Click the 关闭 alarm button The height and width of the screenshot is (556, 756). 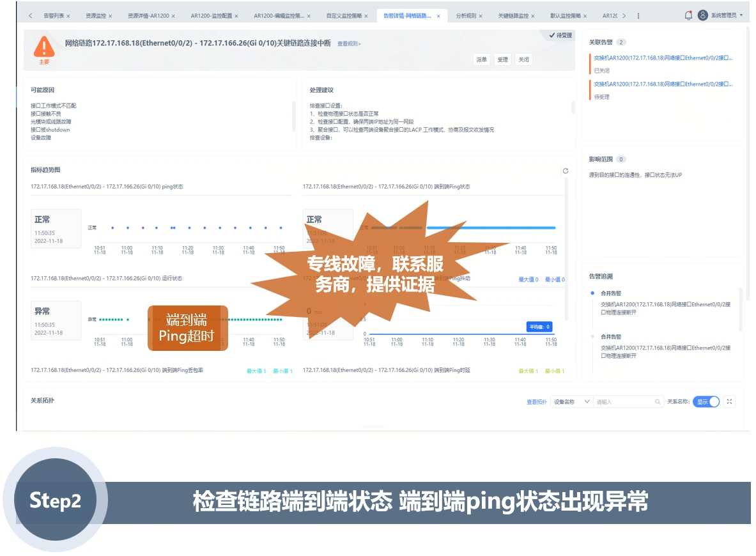(523, 59)
